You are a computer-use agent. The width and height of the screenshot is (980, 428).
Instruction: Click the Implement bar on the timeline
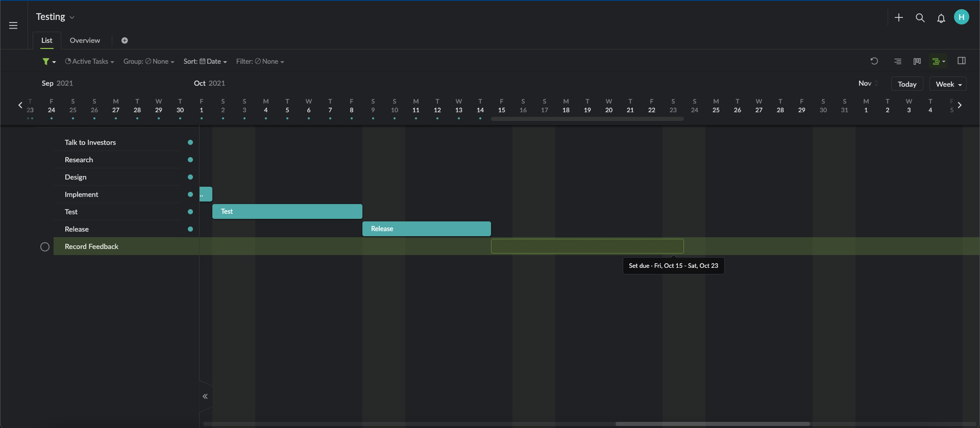(206, 194)
